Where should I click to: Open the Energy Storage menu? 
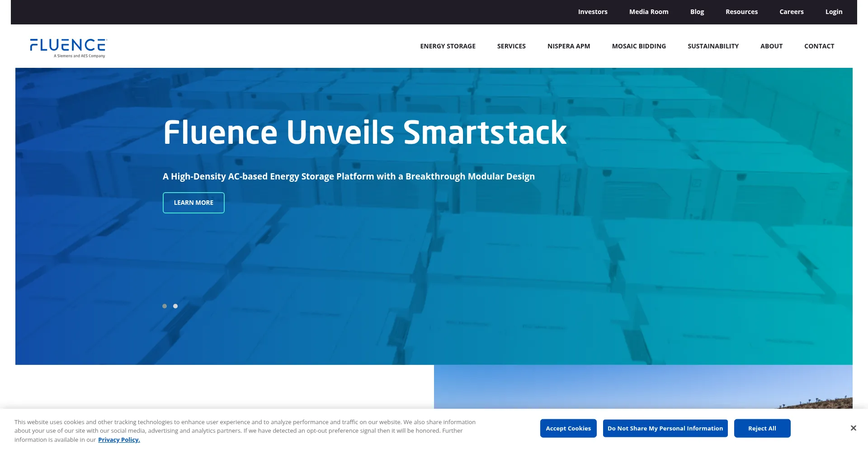[x=448, y=46]
